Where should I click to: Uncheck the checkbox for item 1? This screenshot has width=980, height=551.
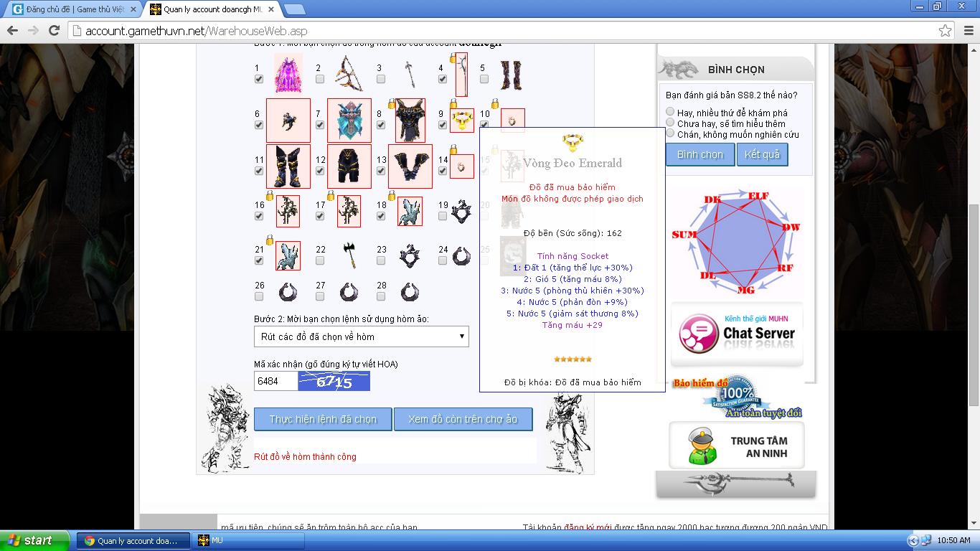pyautogui.click(x=259, y=79)
